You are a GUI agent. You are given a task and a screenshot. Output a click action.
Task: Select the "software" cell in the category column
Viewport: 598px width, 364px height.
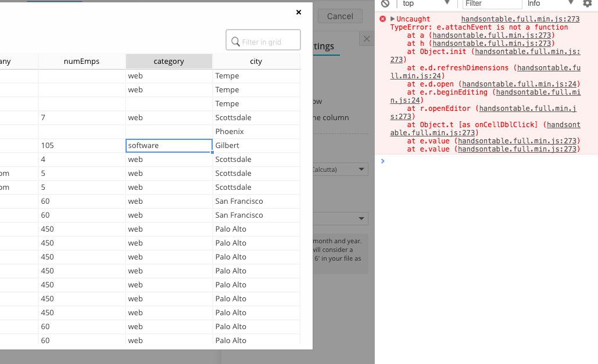[169, 145]
